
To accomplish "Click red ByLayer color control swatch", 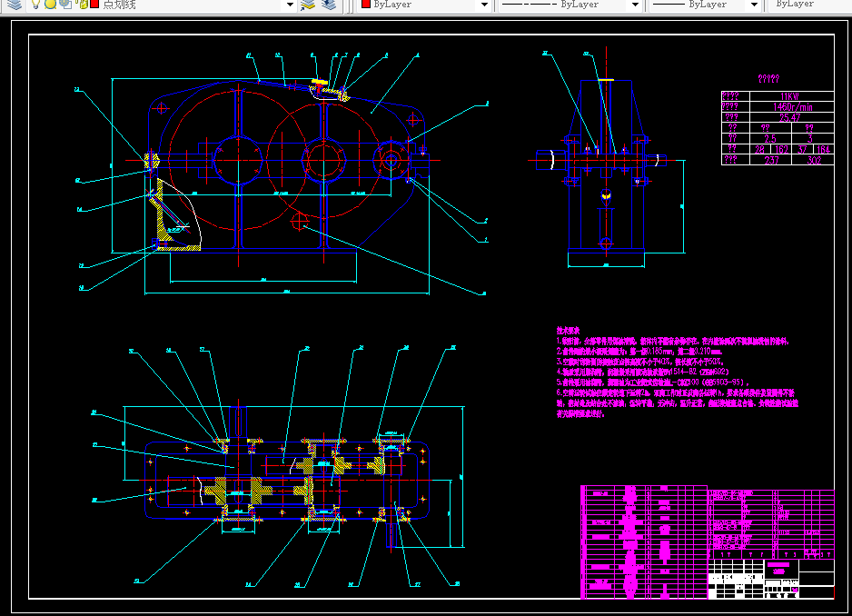I will click(x=366, y=5).
